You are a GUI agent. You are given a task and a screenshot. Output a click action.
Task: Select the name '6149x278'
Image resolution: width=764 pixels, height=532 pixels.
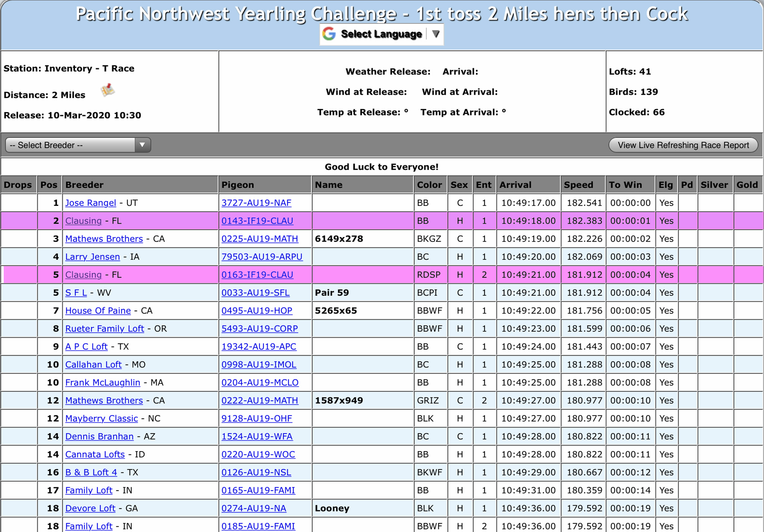[339, 239]
